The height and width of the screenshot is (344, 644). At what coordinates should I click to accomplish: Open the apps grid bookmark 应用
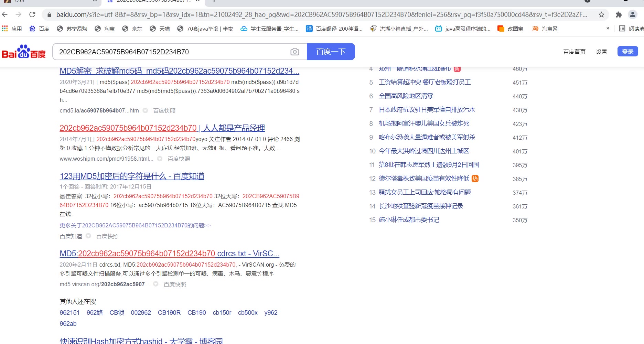click(12, 29)
